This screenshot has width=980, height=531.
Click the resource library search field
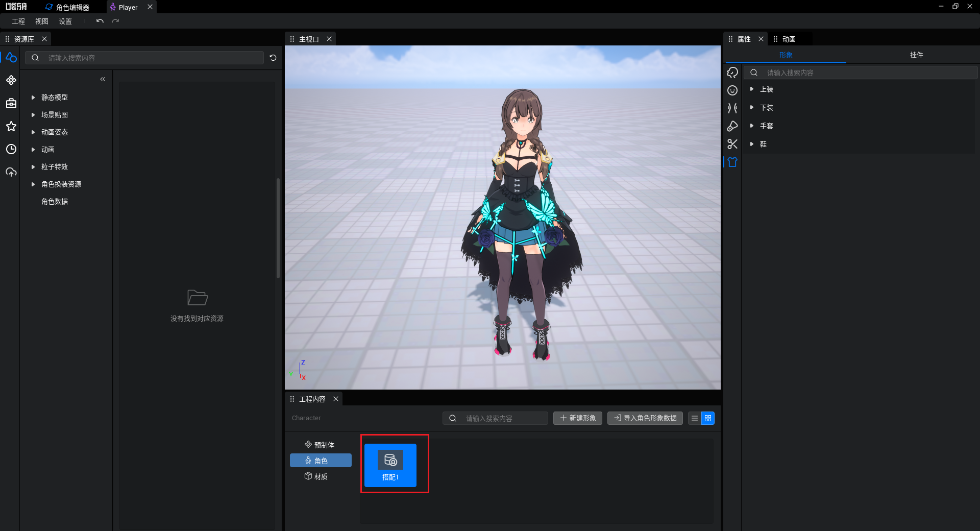(145, 58)
